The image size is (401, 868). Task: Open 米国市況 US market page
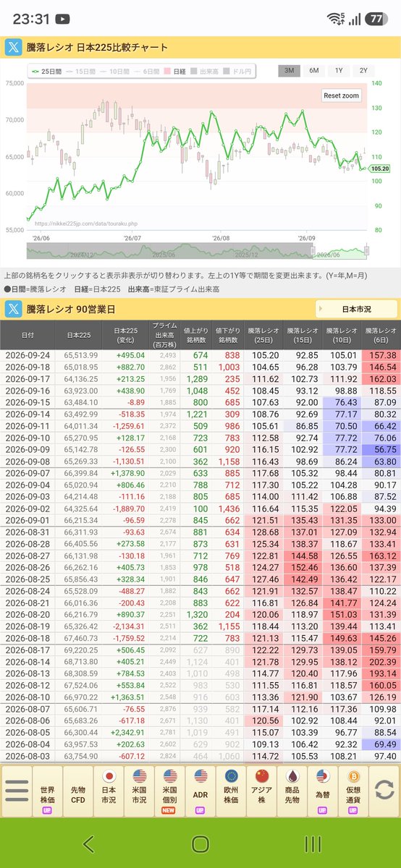[x=140, y=791]
